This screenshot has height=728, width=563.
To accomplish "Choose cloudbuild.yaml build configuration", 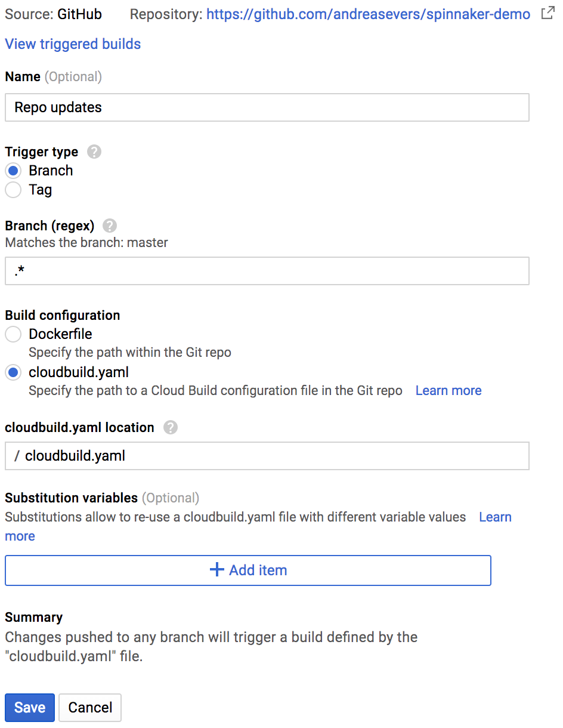I will [13, 372].
